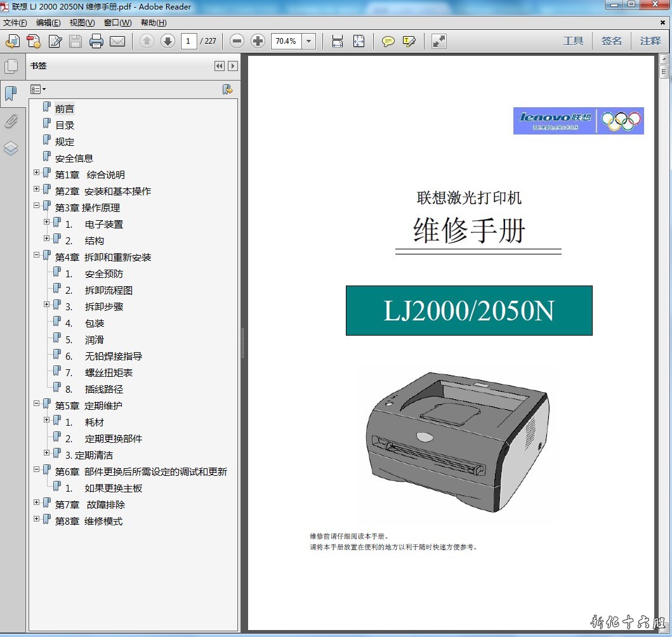This screenshot has width=672, height=637.
Task: Open the zoom percentage dropdown
Action: point(309,41)
